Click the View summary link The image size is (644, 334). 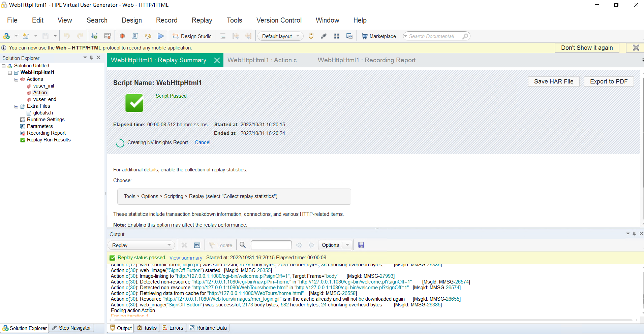(186, 258)
